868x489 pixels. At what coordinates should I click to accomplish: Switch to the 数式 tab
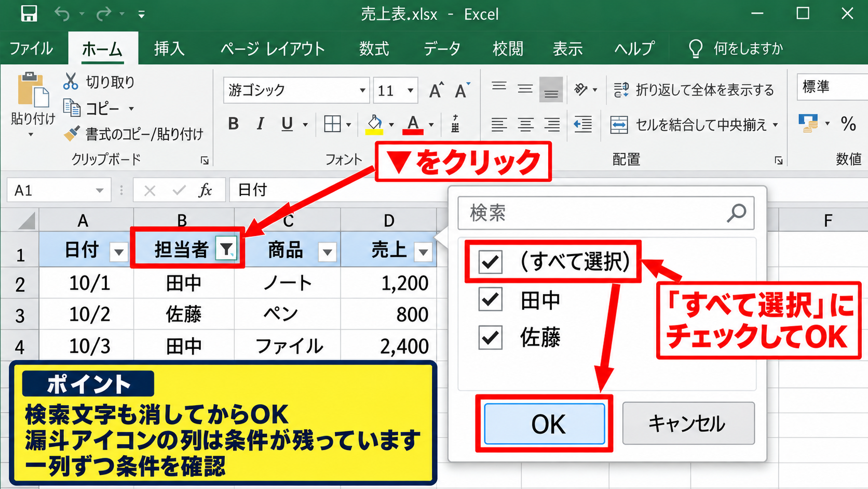coord(374,48)
